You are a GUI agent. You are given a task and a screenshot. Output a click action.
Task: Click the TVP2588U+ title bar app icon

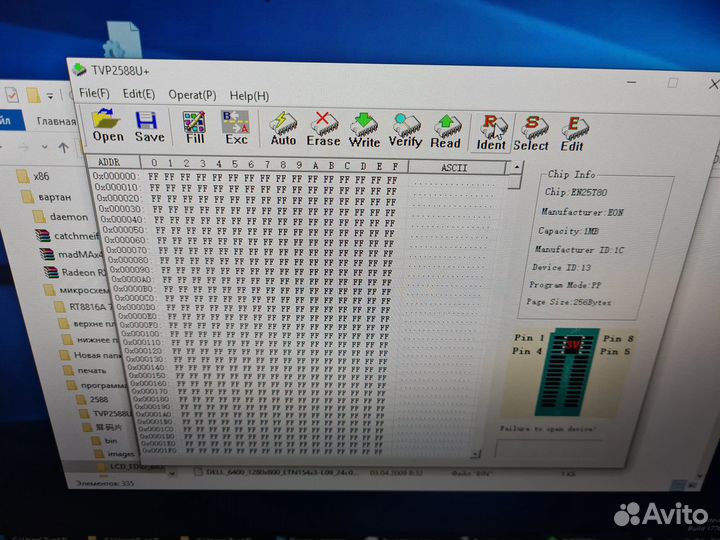80,69
